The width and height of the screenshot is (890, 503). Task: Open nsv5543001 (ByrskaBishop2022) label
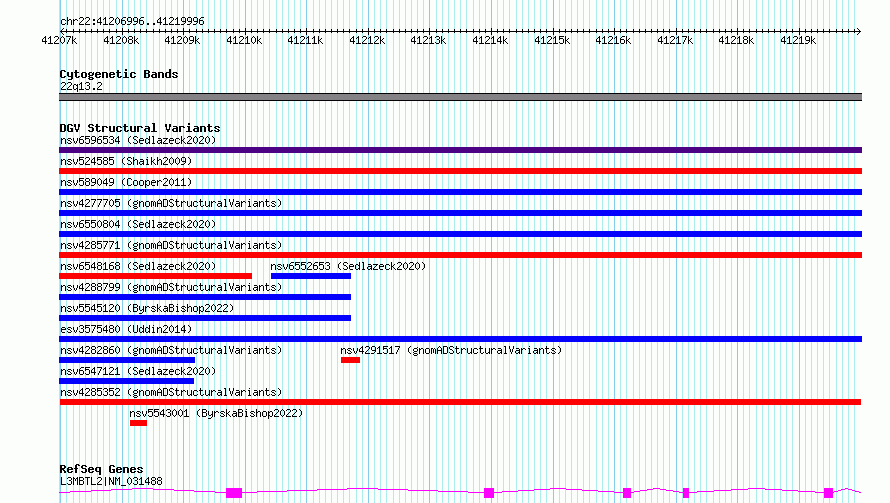coord(216,413)
